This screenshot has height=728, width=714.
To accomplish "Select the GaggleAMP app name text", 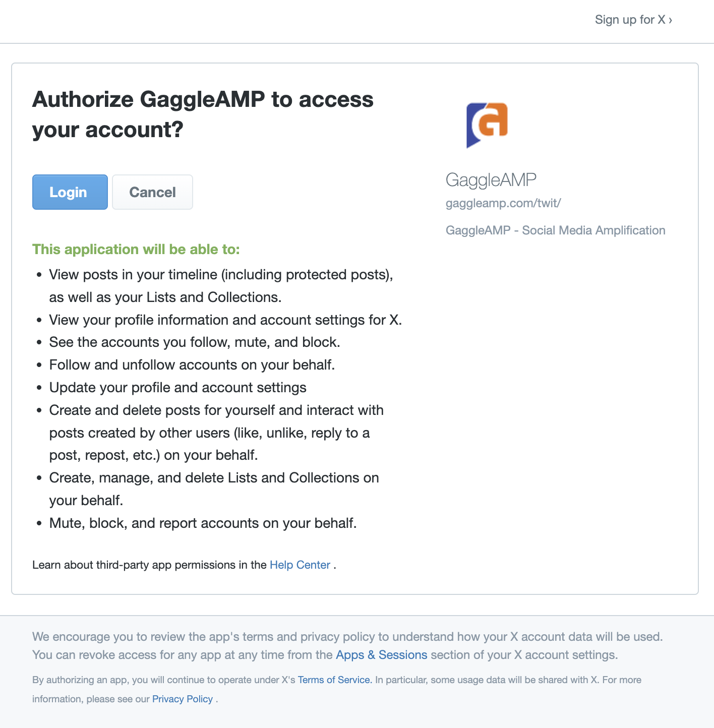I will 491,179.
